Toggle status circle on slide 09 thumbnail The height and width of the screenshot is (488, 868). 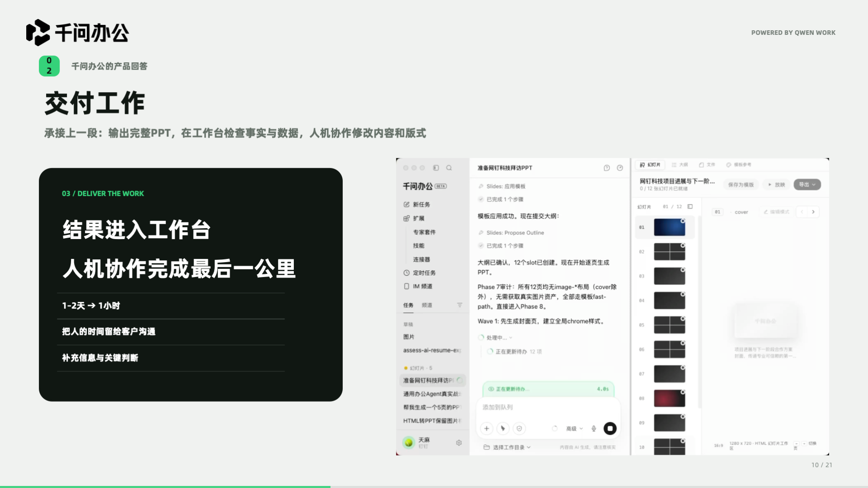[x=683, y=416]
